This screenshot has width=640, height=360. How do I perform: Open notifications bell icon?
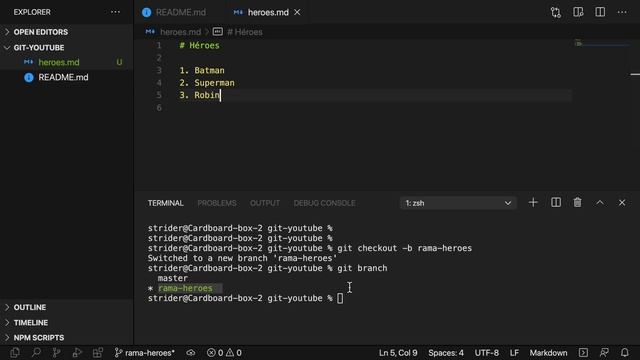pos(624,353)
